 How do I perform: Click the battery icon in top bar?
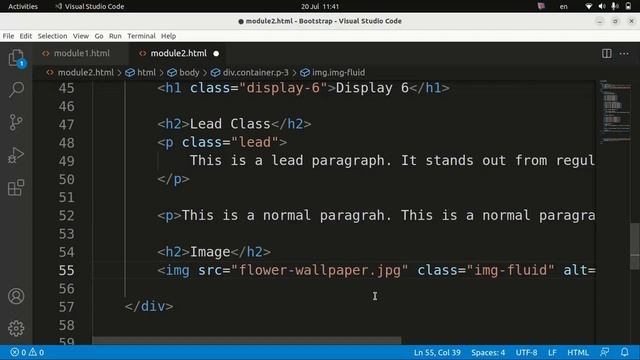click(x=628, y=6)
